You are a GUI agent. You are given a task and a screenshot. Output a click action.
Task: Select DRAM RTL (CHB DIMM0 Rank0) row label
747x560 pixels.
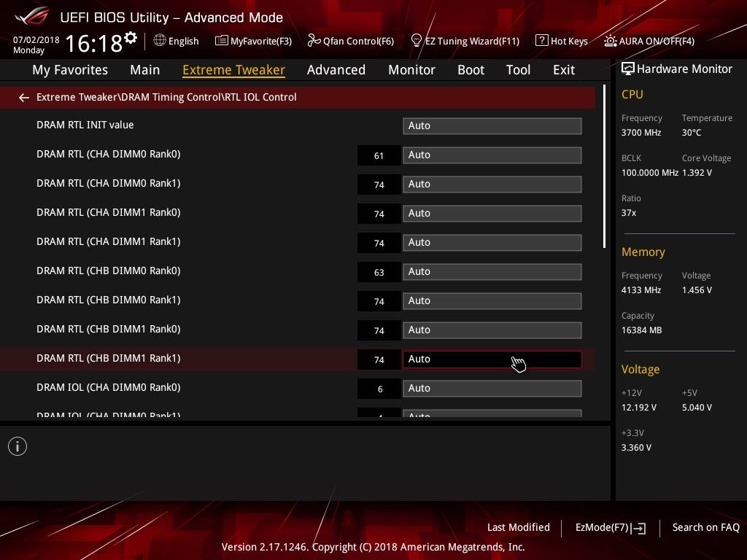[109, 271]
